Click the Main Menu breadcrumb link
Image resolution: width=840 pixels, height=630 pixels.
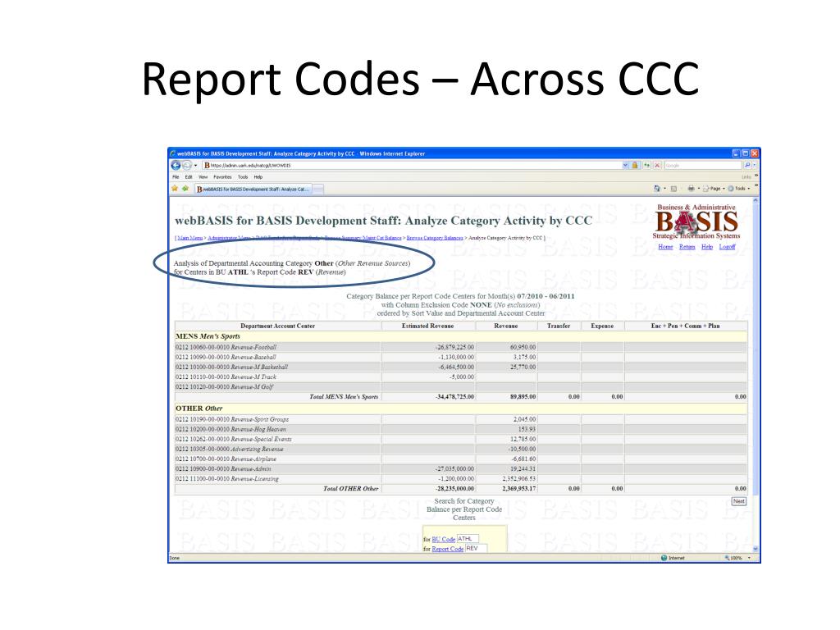point(189,238)
